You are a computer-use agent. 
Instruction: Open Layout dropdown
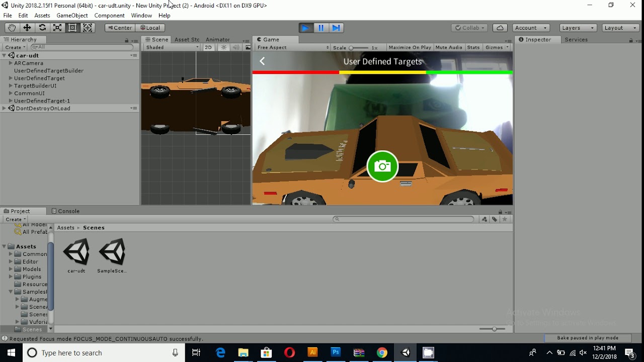click(x=621, y=28)
